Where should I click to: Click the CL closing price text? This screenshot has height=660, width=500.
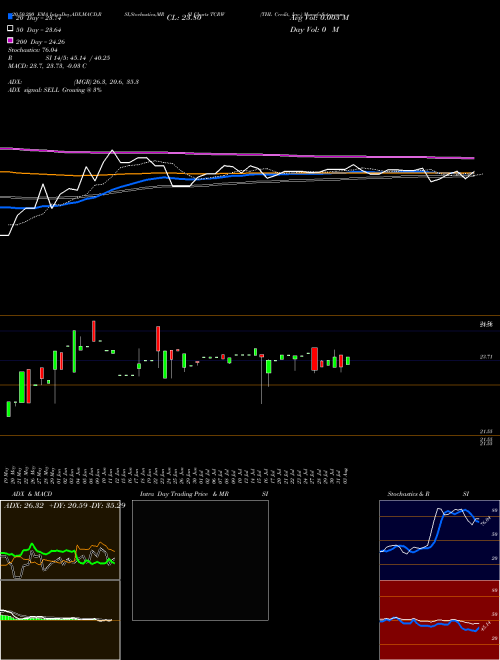184,18
